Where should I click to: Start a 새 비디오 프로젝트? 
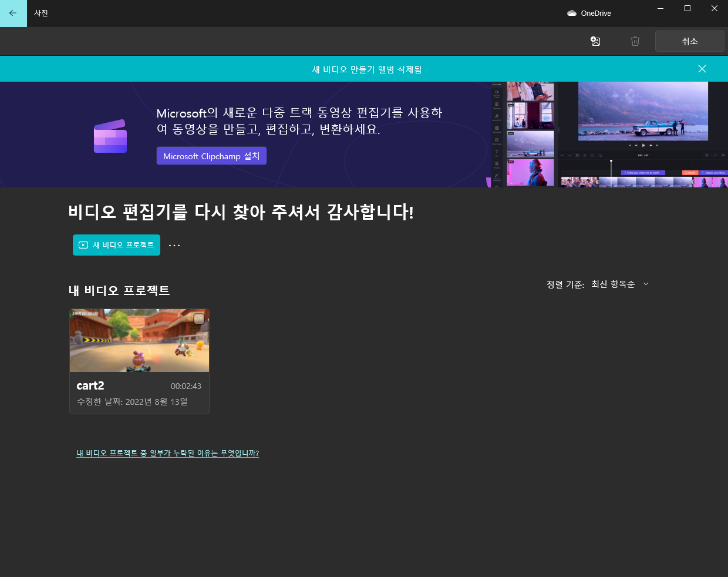click(116, 245)
